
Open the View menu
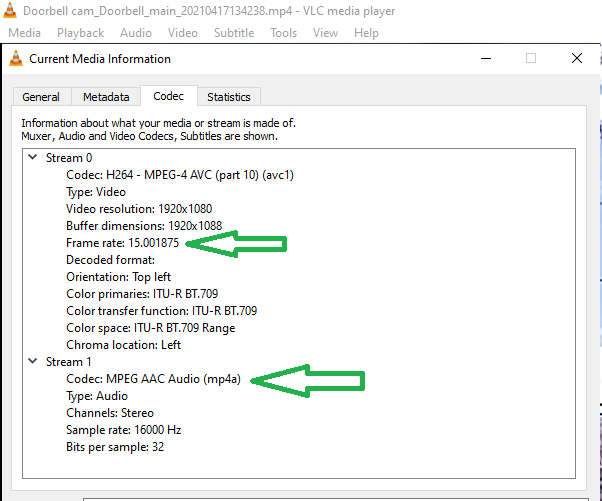pyautogui.click(x=326, y=33)
